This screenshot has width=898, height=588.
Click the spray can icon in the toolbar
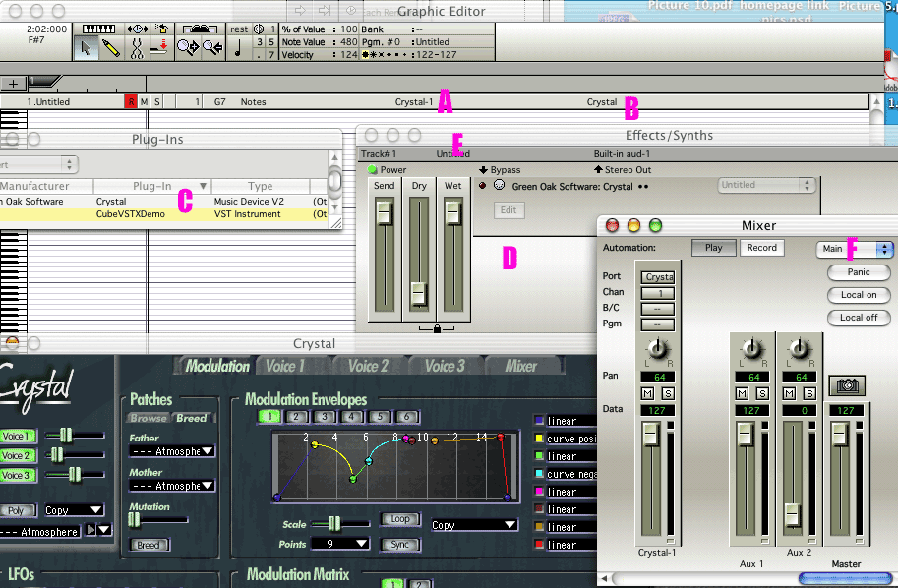click(x=162, y=29)
